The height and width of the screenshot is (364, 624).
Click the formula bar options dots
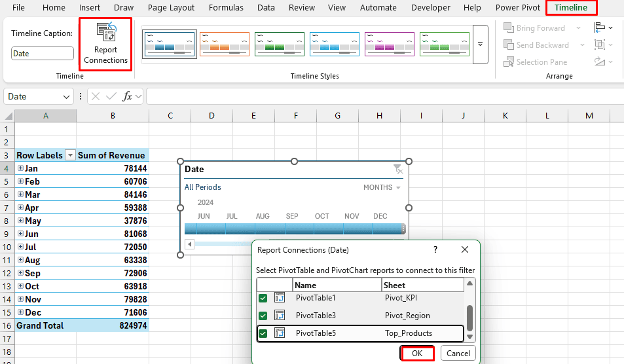click(81, 96)
